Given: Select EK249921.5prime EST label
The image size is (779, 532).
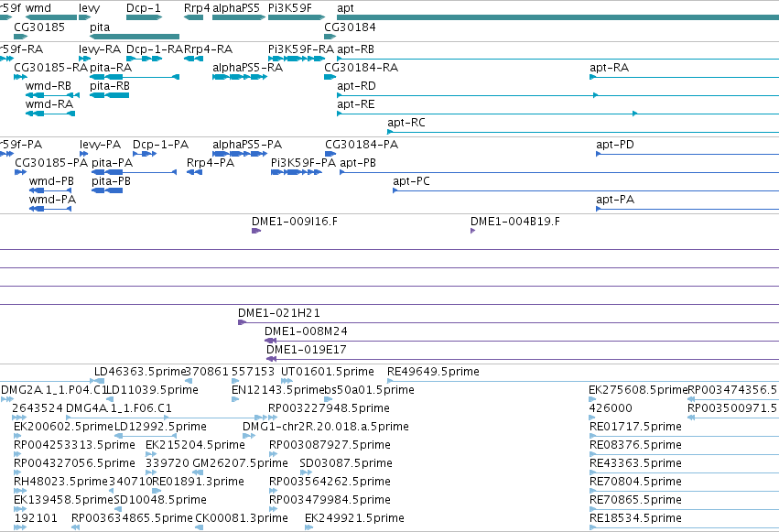Looking at the screenshot, I should [x=354, y=518].
